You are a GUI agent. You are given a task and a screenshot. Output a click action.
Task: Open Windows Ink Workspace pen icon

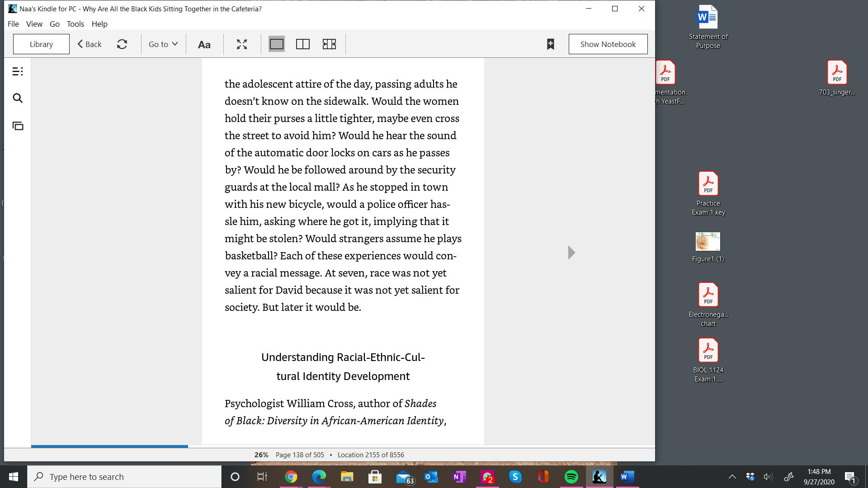pos(789,477)
